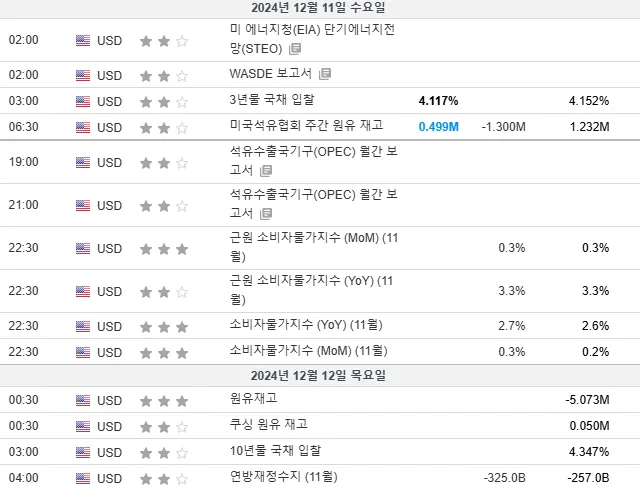Open 소비자물가지수 (MoM) (11월) event
640x488 pixels.
coord(308,350)
